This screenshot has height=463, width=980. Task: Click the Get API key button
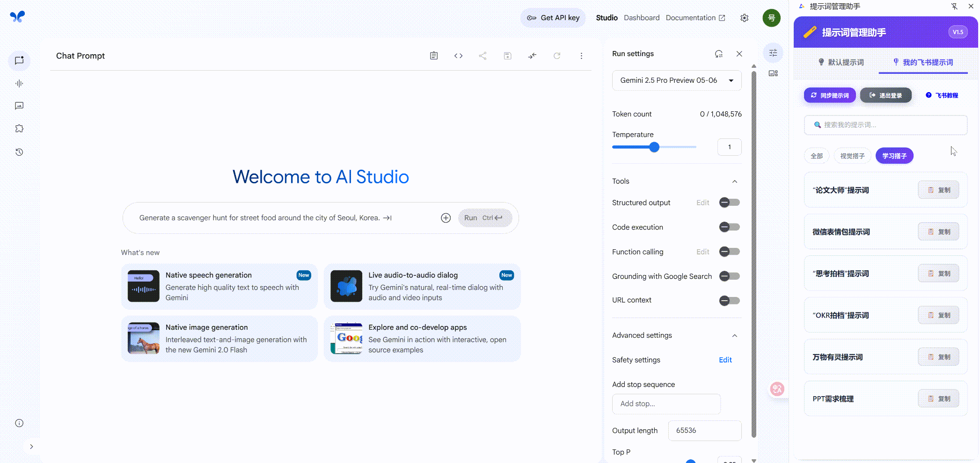click(553, 18)
